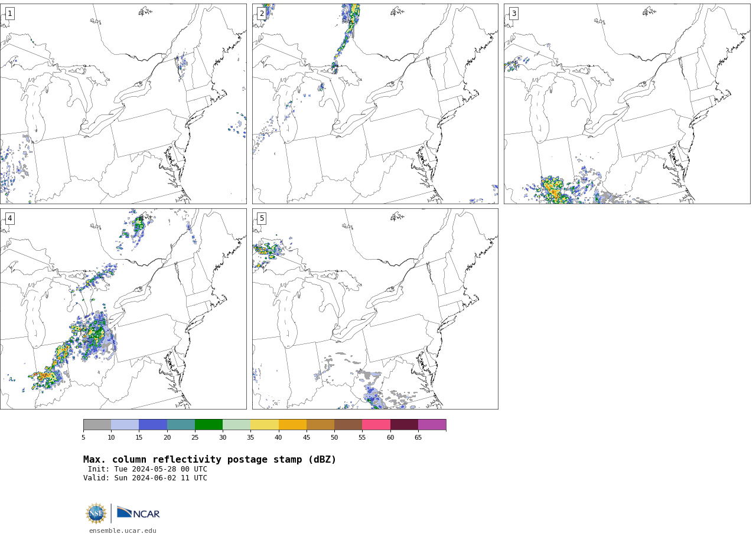
Task: Click the dark green 25-30 dBZ swatch
Action: point(208,425)
